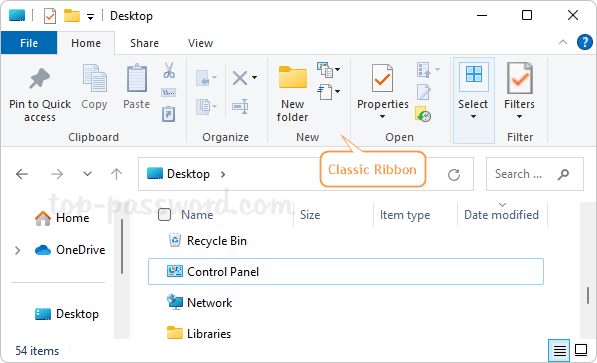The height and width of the screenshot is (363, 597).
Task: Refresh the Desktop address bar
Action: (x=454, y=175)
